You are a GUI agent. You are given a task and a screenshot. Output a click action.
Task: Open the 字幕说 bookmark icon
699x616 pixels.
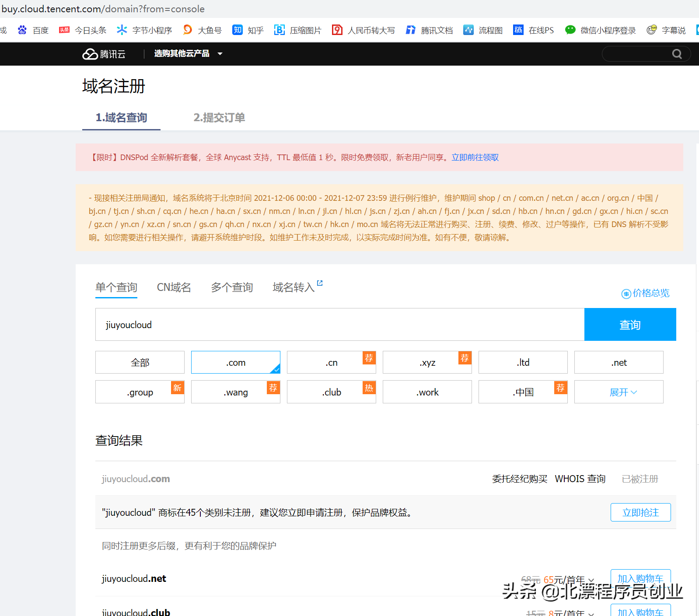pos(652,30)
